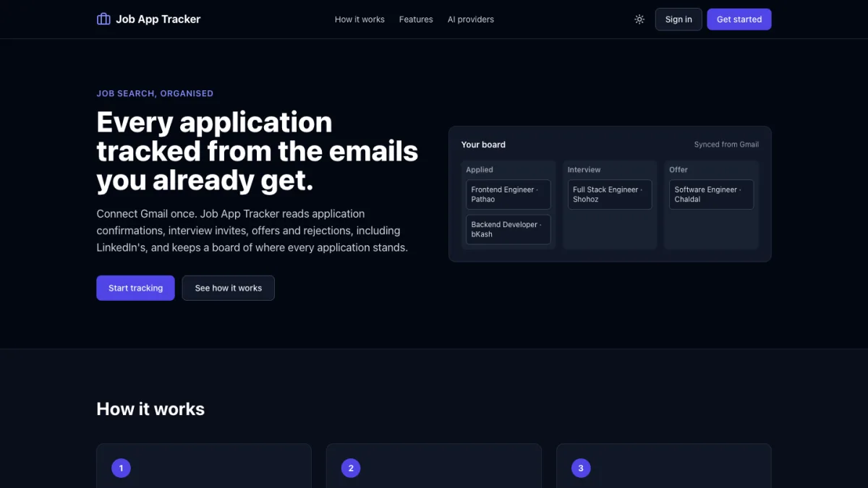Viewport: 868px width, 488px height.
Task: Click the Connect Gmail once description paragraph
Action: pyautogui.click(x=252, y=231)
